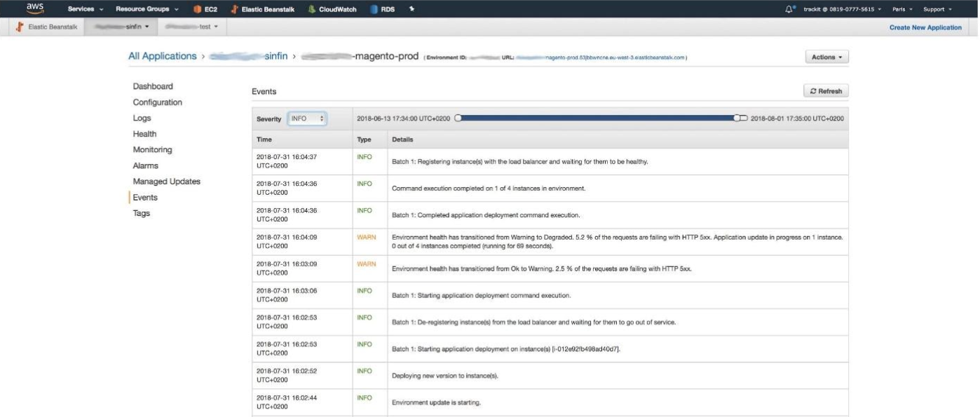This screenshot has height=417, width=980.
Task: Expand the Services menu
Action: click(x=86, y=10)
